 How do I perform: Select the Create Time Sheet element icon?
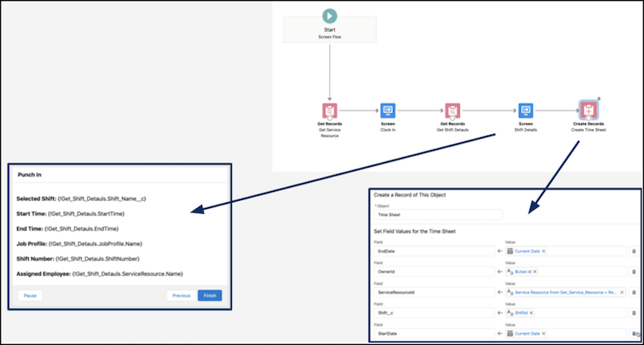tap(588, 110)
